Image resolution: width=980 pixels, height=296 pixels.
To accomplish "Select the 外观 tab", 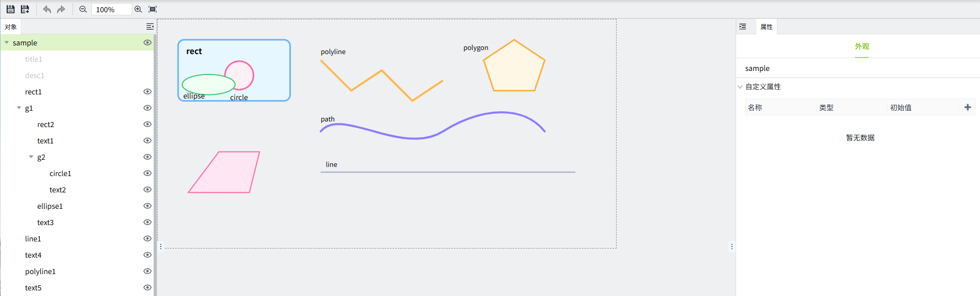I will tap(862, 46).
